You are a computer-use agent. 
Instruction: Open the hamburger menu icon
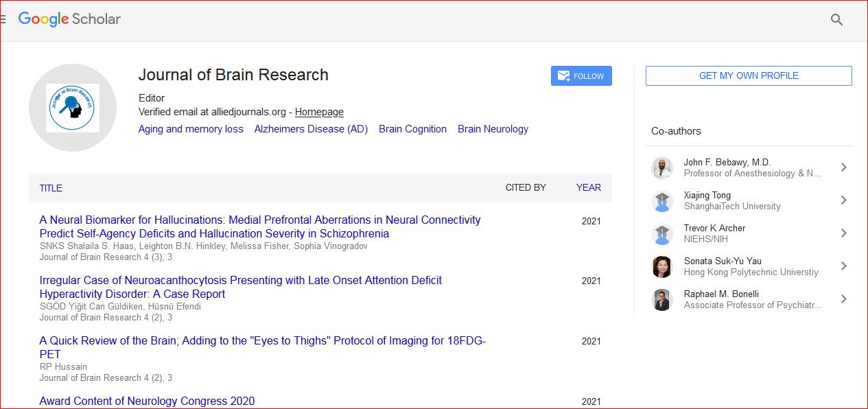(3, 19)
